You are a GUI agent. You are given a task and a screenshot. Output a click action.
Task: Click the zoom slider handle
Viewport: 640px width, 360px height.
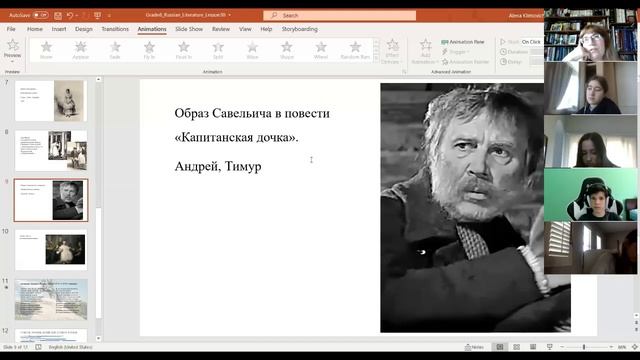tap(584, 347)
